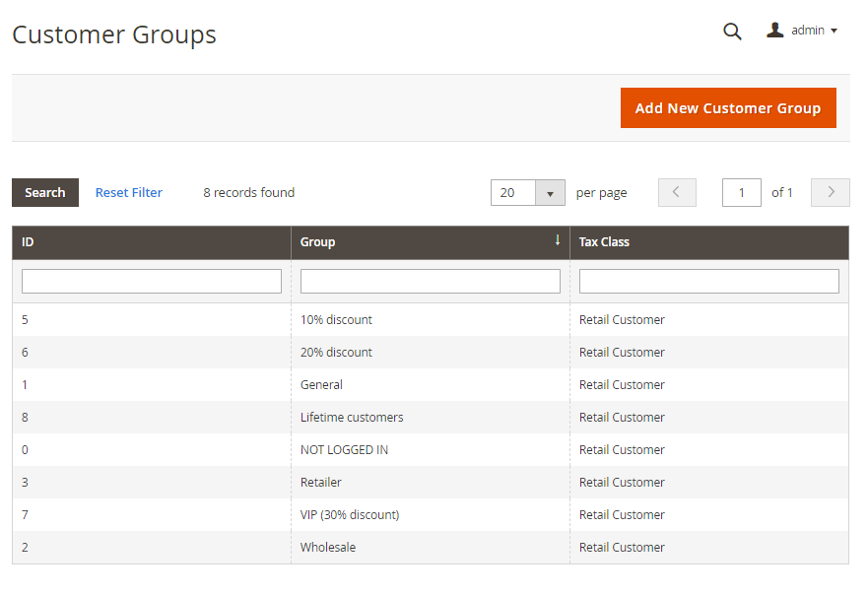Go to the previous page arrow

(676, 193)
